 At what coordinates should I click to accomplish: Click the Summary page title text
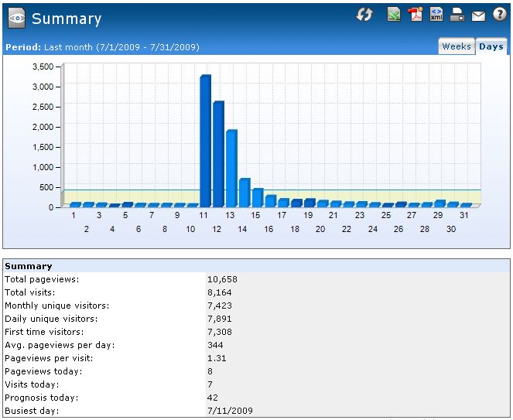click(x=67, y=19)
